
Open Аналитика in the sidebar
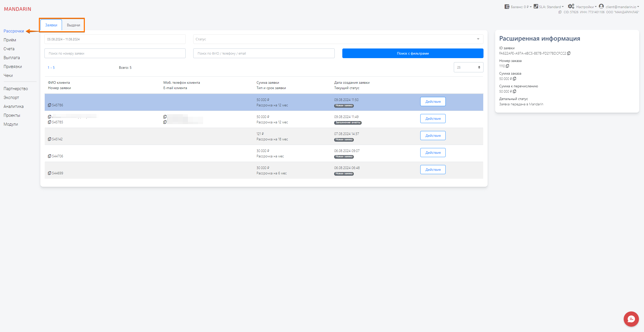click(x=13, y=106)
